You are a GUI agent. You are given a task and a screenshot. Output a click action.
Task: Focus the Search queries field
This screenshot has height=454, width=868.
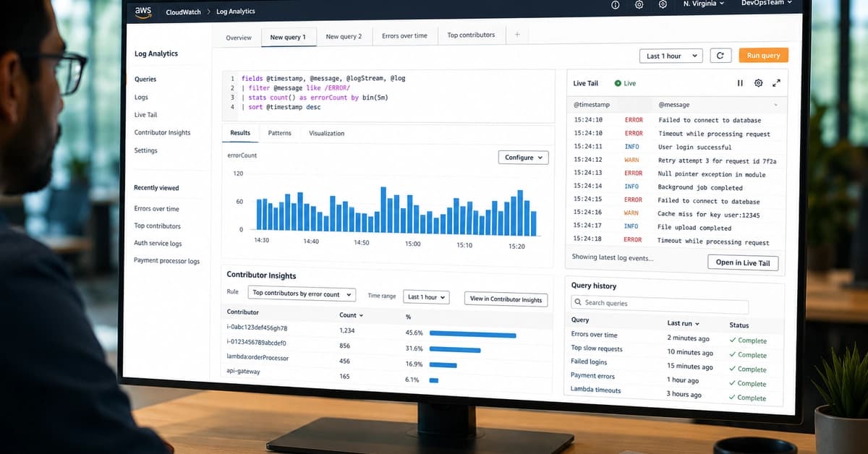pyautogui.click(x=659, y=304)
